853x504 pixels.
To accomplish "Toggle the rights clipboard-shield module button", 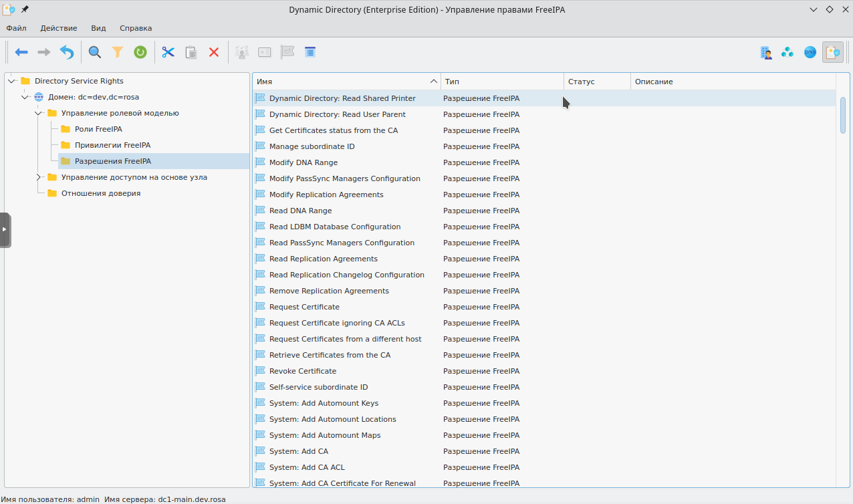I will pyautogui.click(x=832, y=52).
